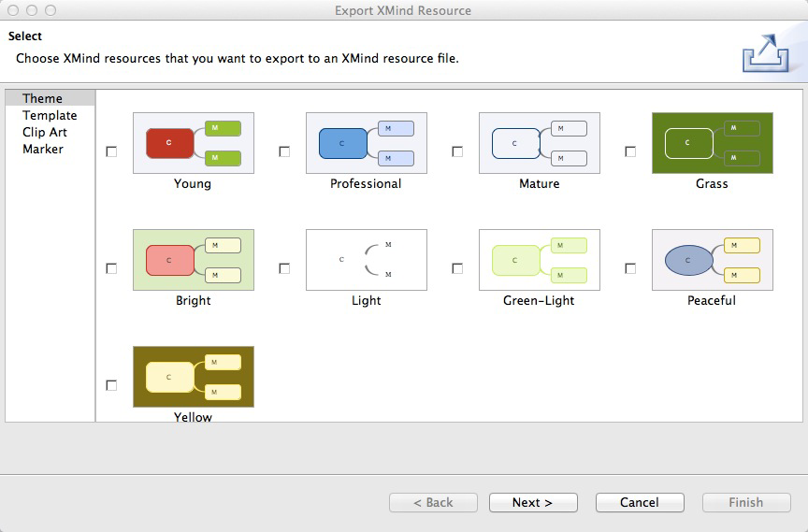Click the Next button
The height and width of the screenshot is (532, 808).
point(533,503)
